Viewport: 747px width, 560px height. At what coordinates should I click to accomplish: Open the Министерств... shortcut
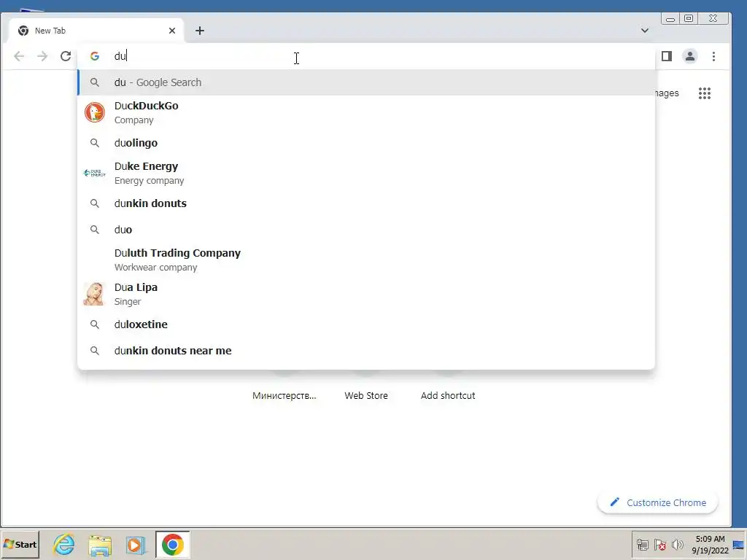click(x=285, y=395)
